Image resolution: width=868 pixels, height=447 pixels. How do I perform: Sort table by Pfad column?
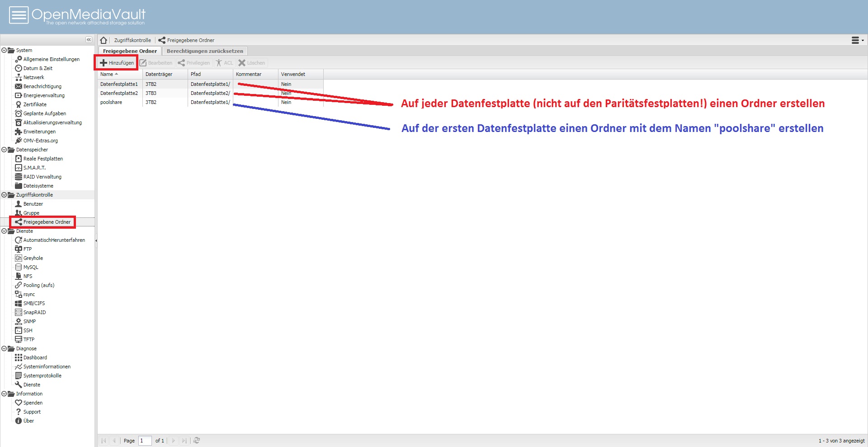tap(210, 74)
